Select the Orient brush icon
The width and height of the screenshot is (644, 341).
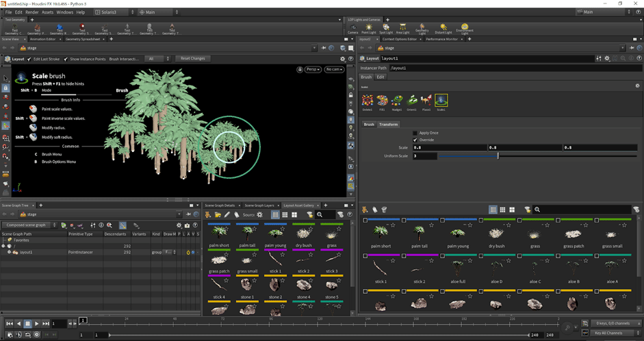[412, 101]
